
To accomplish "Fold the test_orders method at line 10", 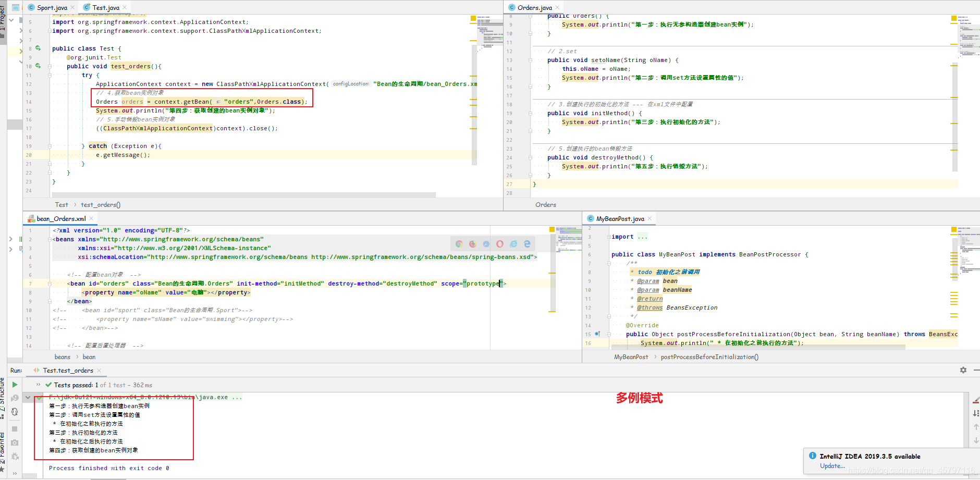I will click(50, 66).
